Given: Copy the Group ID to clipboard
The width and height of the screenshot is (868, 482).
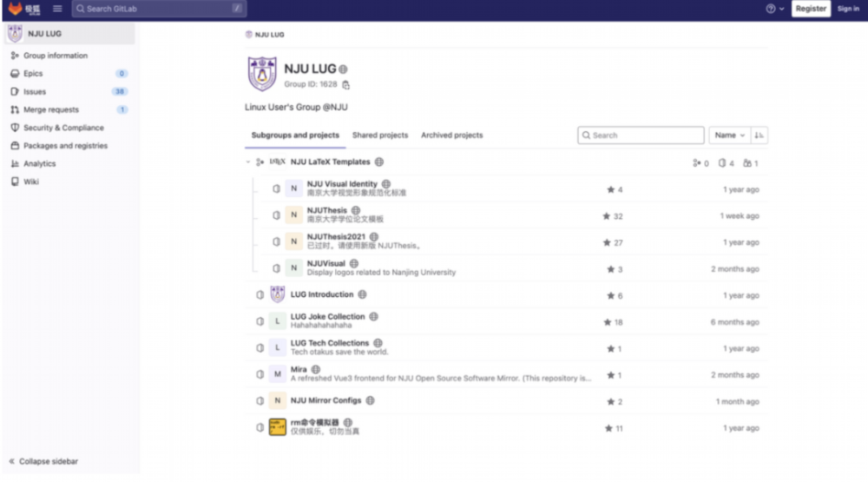Looking at the screenshot, I should 346,85.
